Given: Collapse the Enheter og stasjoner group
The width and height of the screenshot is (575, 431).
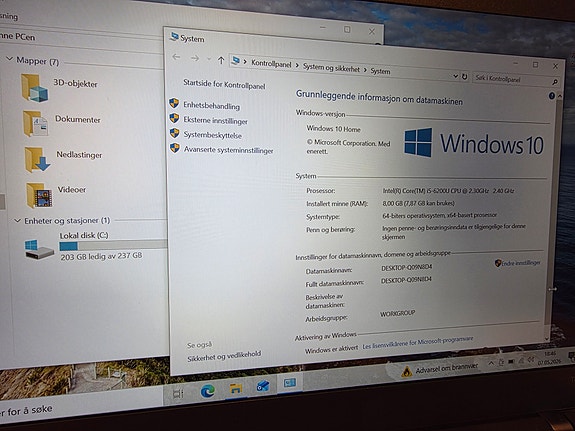Looking at the screenshot, I should coord(17,220).
